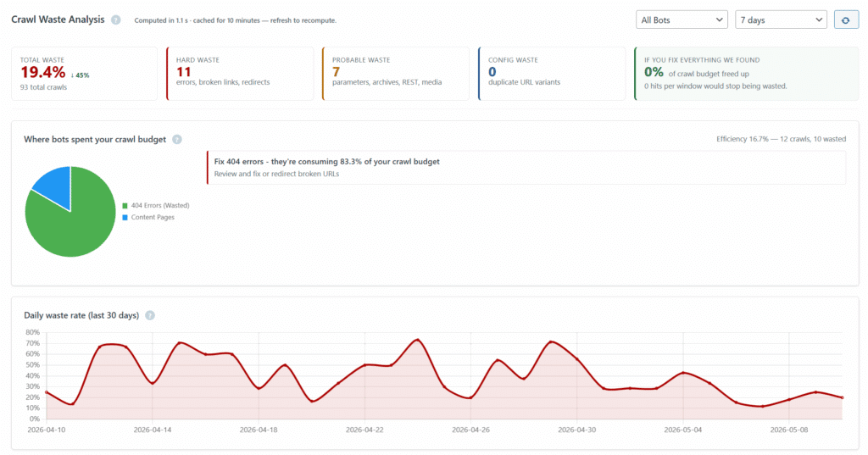Click 'Review and fix or redirect broken URLs'
Screen dimensions: 868x455
coord(277,174)
